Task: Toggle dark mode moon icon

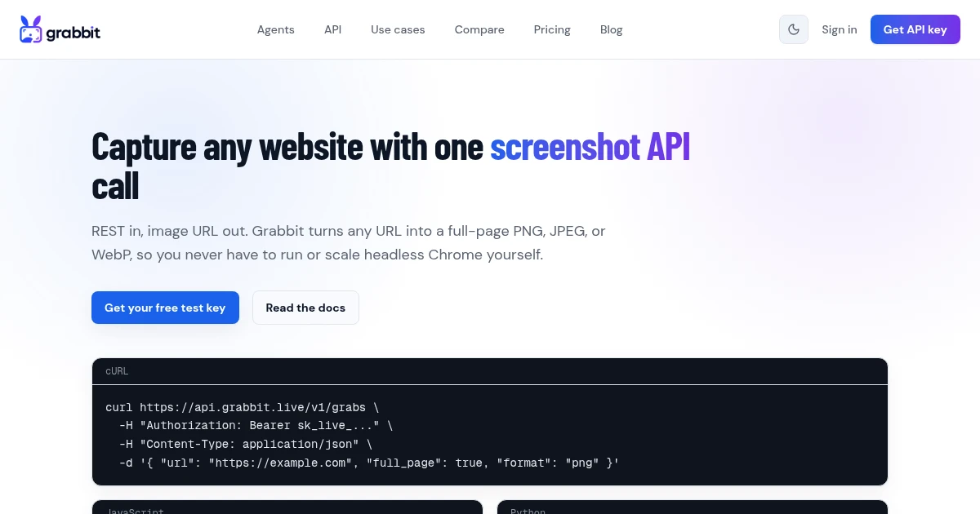Action: click(x=794, y=29)
